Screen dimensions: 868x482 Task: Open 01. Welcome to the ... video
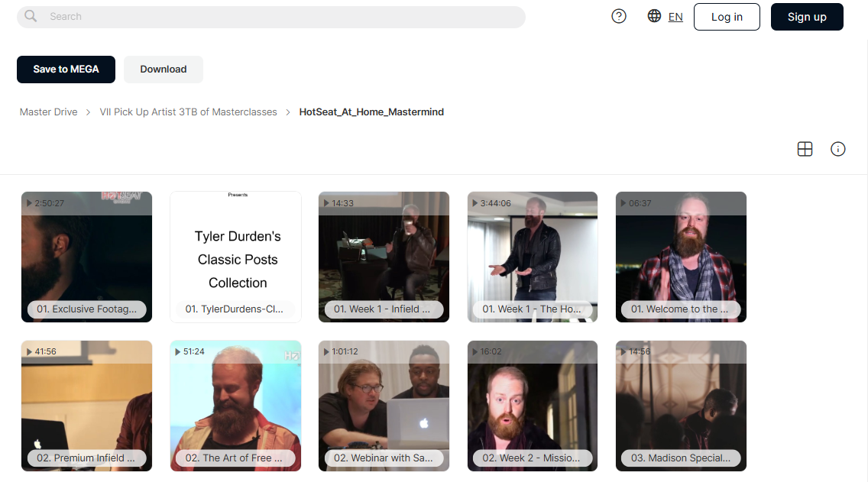click(x=682, y=257)
